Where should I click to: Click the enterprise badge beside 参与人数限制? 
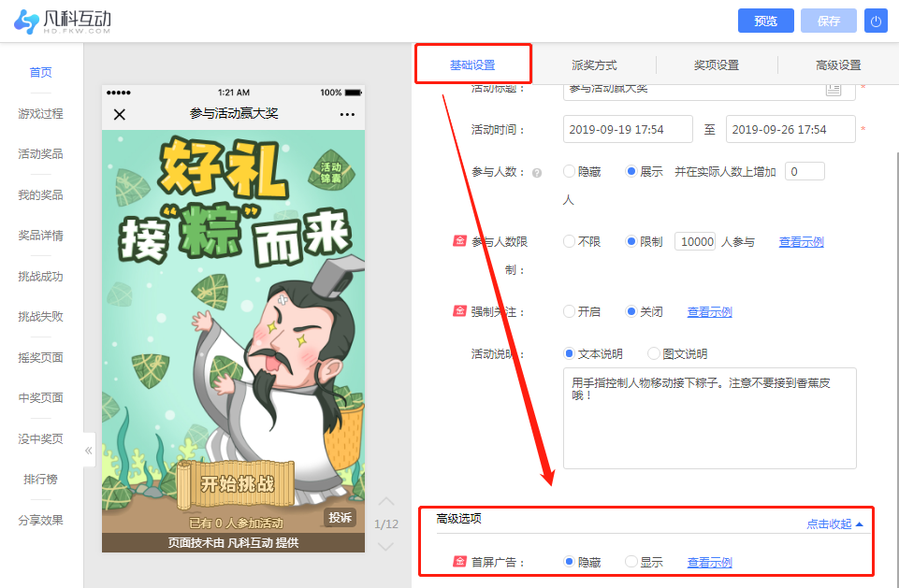coord(460,240)
